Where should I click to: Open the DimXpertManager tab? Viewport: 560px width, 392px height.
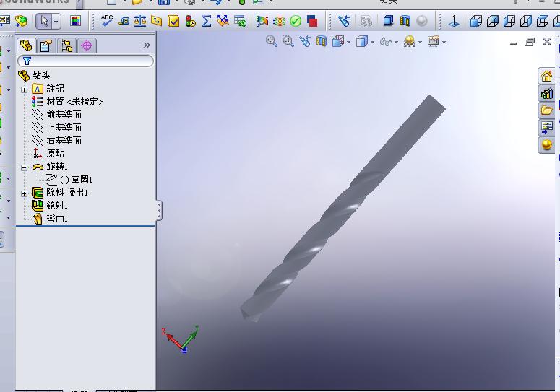[87, 45]
